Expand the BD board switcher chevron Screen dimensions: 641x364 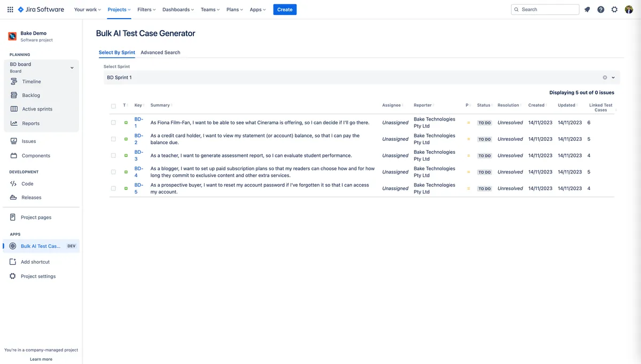72,67
